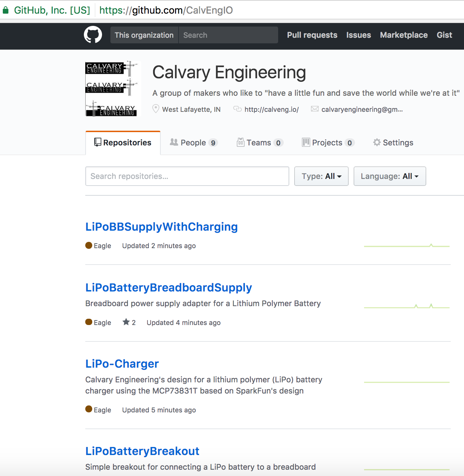Open Issues in the top navigation
The image size is (464, 476).
[359, 35]
